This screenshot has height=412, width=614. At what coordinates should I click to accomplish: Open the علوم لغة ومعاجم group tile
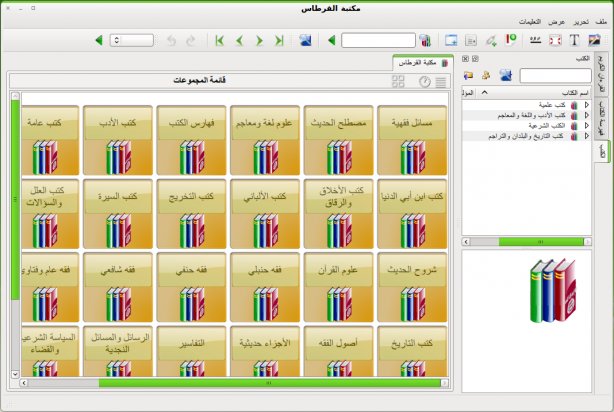pyautogui.click(x=265, y=140)
